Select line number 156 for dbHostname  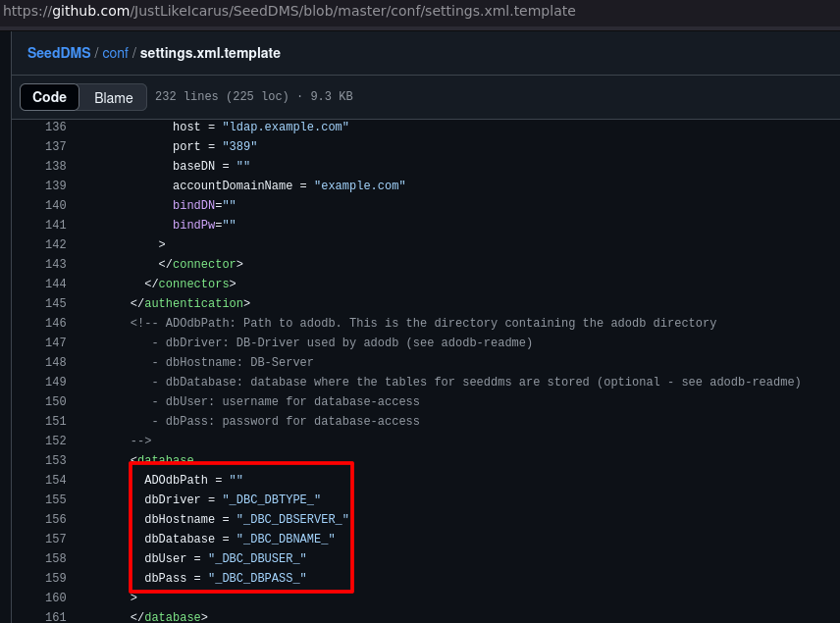click(x=56, y=519)
